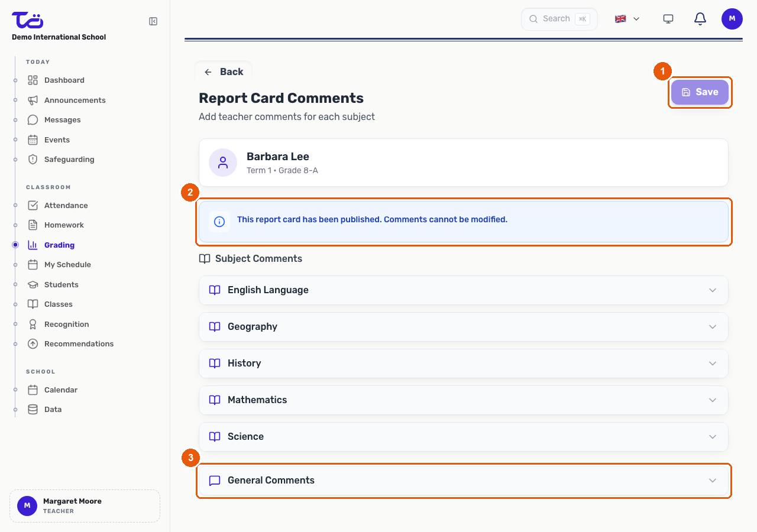Click the Save button
The height and width of the screenshot is (532, 757).
(x=700, y=92)
